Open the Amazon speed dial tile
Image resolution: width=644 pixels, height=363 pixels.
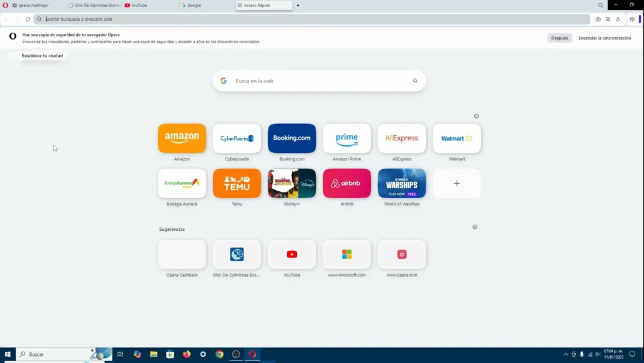pos(182,138)
